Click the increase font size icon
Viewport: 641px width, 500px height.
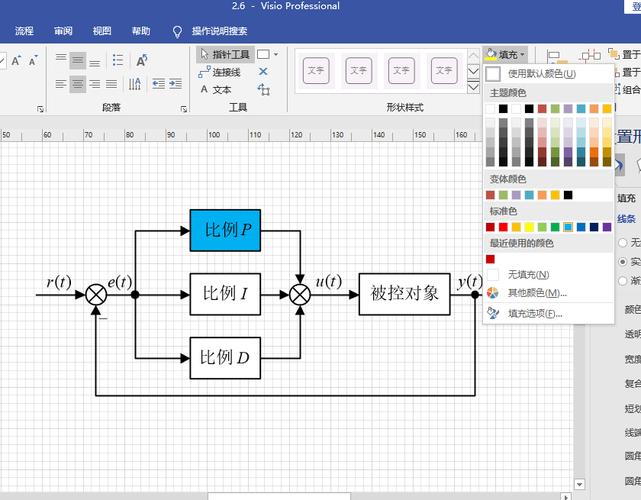tap(16, 61)
